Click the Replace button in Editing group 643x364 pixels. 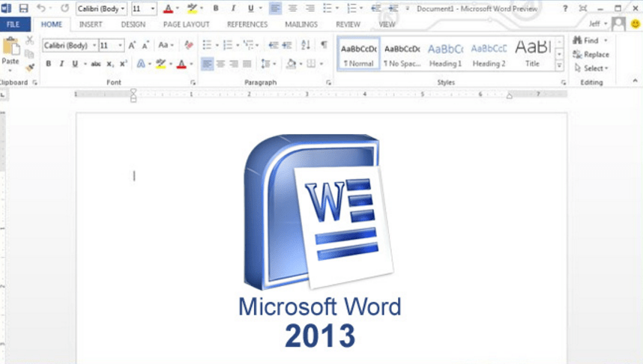pyautogui.click(x=591, y=55)
